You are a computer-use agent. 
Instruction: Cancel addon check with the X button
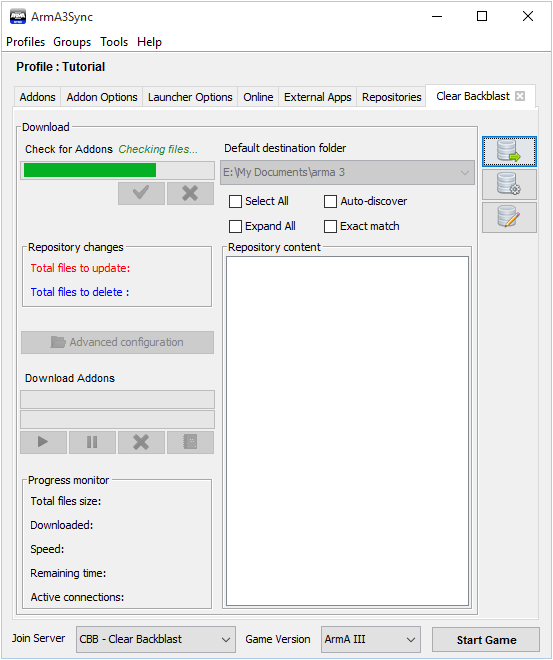[x=190, y=193]
